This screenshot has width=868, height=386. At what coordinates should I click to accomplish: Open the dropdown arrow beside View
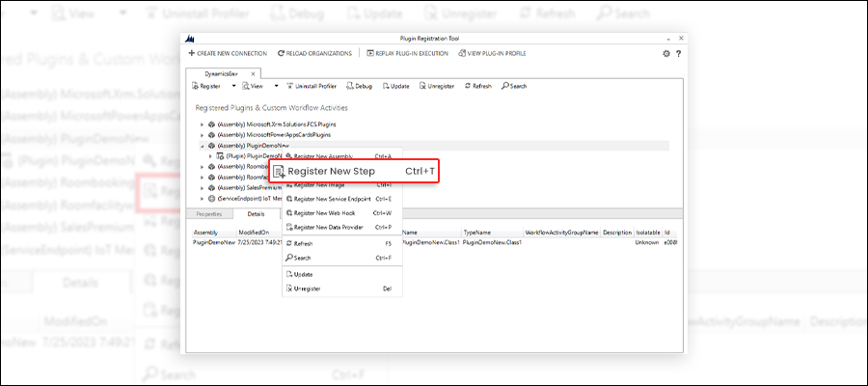[276, 87]
